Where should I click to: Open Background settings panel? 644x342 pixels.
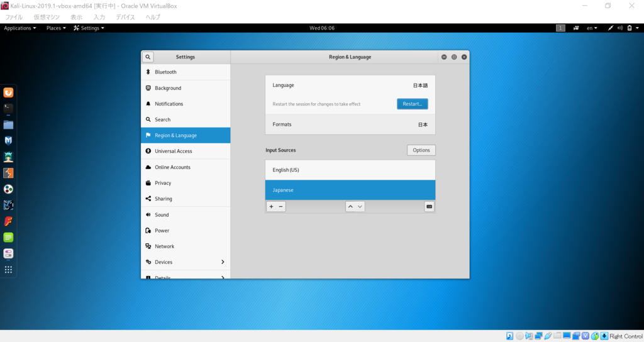pyautogui.click(x=186, y=88)
